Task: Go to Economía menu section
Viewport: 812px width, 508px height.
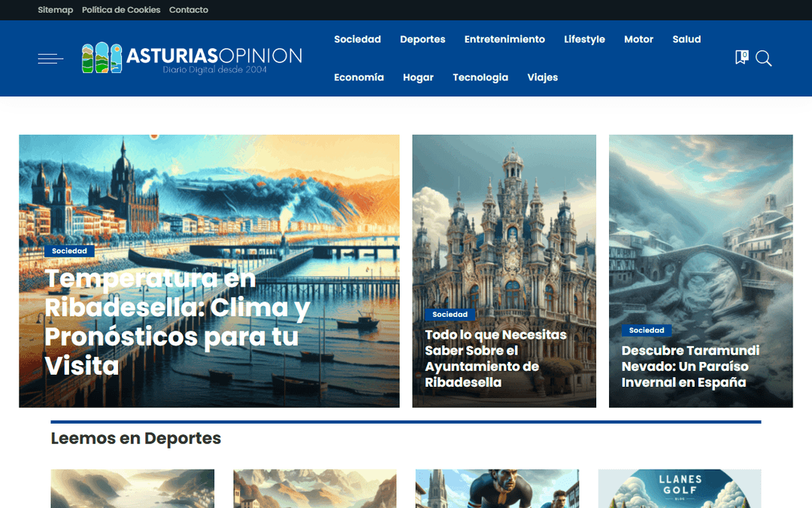Action: tap(359, 78)
